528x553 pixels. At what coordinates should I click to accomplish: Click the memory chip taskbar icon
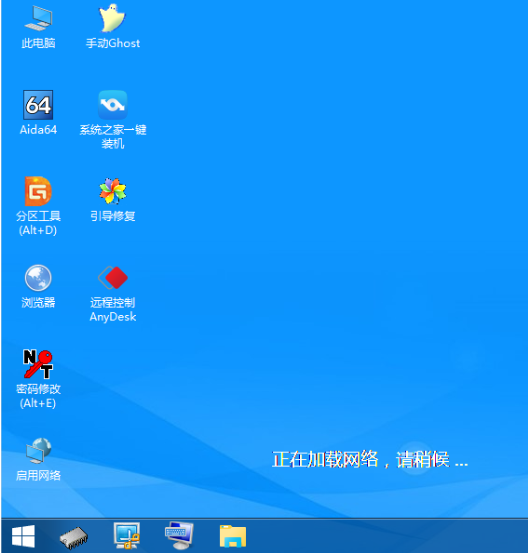point(74,537)
